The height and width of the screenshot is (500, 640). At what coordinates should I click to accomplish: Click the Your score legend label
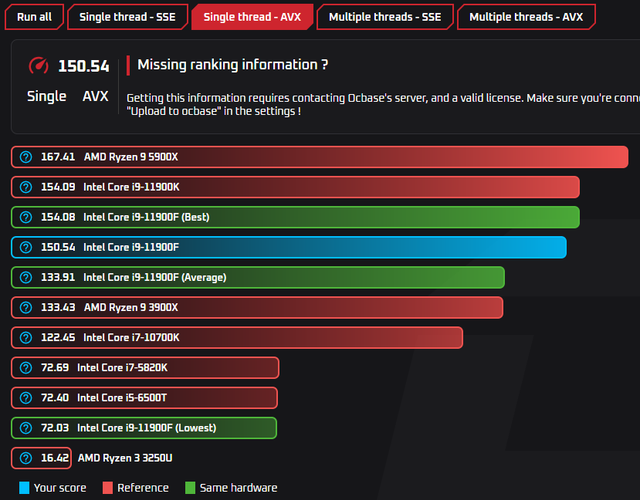tap(60, 488)
